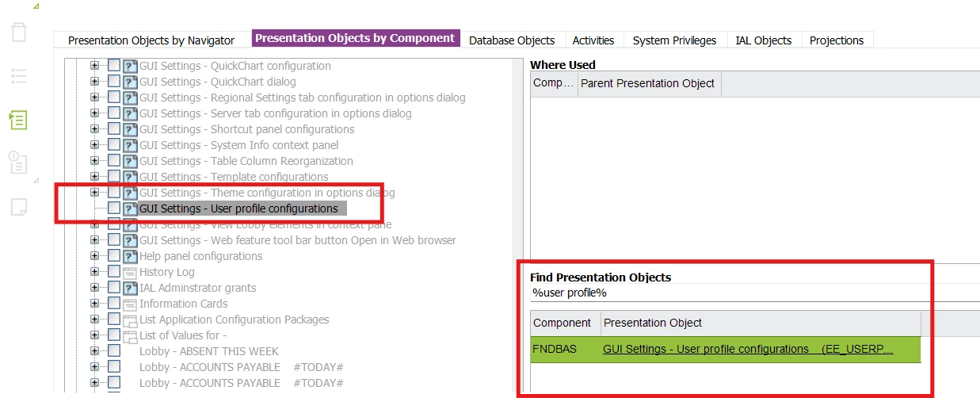980x398 pixels.
Task: Expand the Lobby - ABSENT THIS WEEK node
Action: pos(95,351)
